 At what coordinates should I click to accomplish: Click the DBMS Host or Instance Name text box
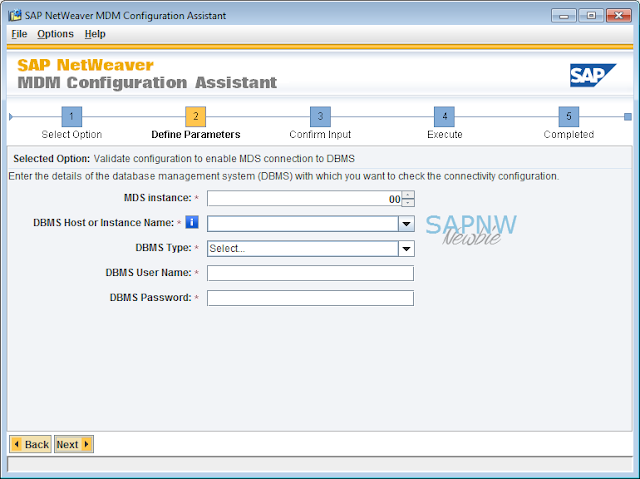(x=303, y=224)
